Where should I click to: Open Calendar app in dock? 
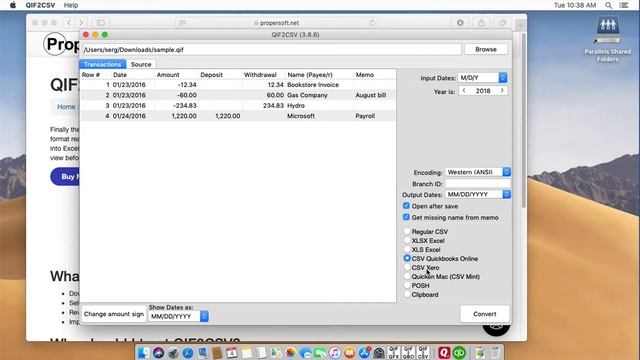coord(232,353)
